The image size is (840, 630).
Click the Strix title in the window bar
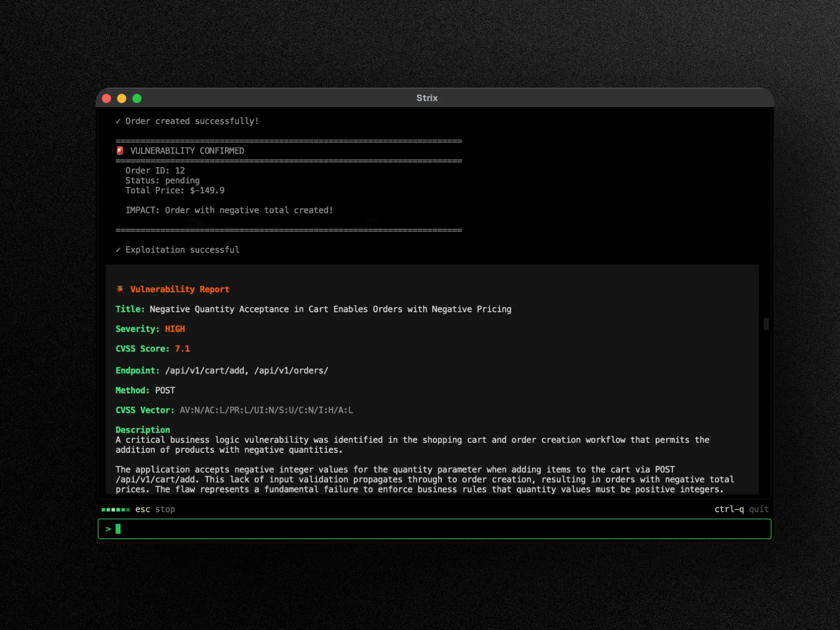pos(427,98)
